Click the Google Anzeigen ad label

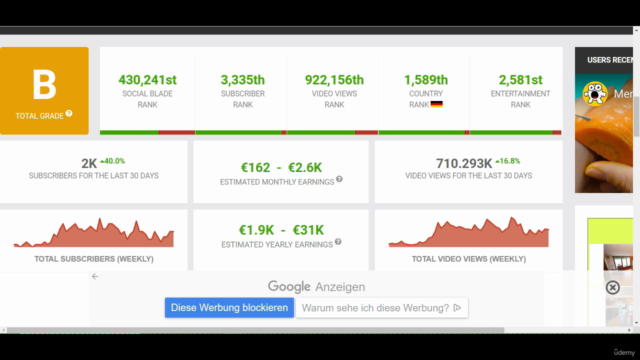tap(316, 287)
